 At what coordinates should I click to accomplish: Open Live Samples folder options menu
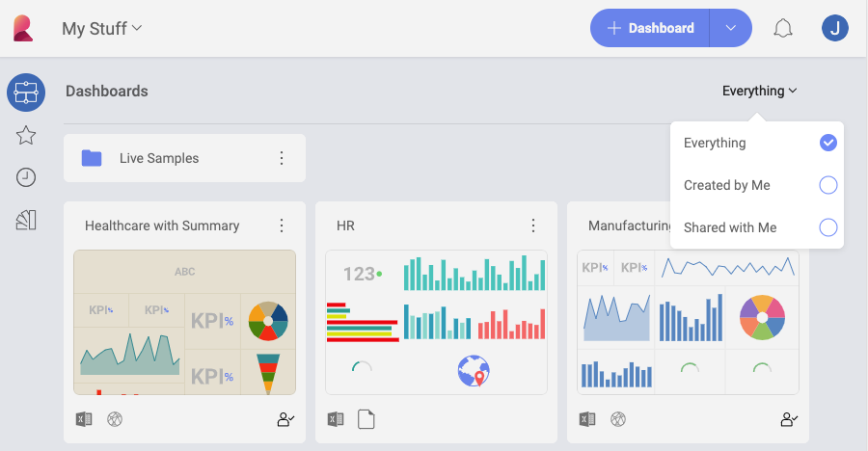pyautogui.click(x=282, y=158)
